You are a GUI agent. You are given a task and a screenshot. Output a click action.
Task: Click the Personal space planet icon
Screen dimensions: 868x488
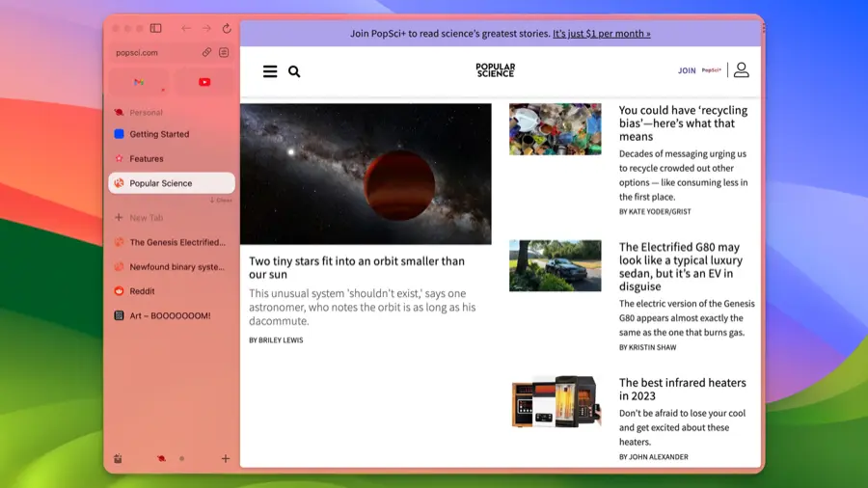tap(119, 112)
